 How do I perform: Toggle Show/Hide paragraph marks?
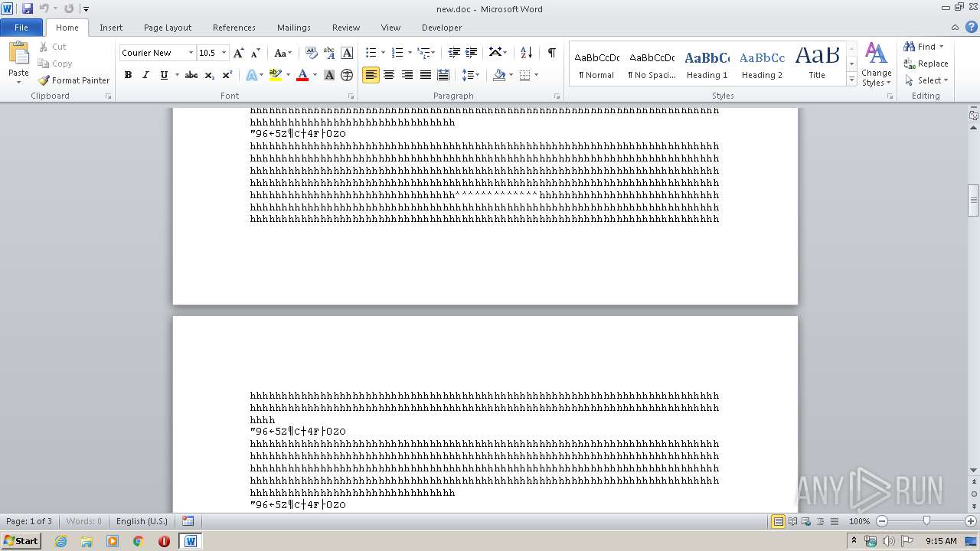tap(551, 53)
